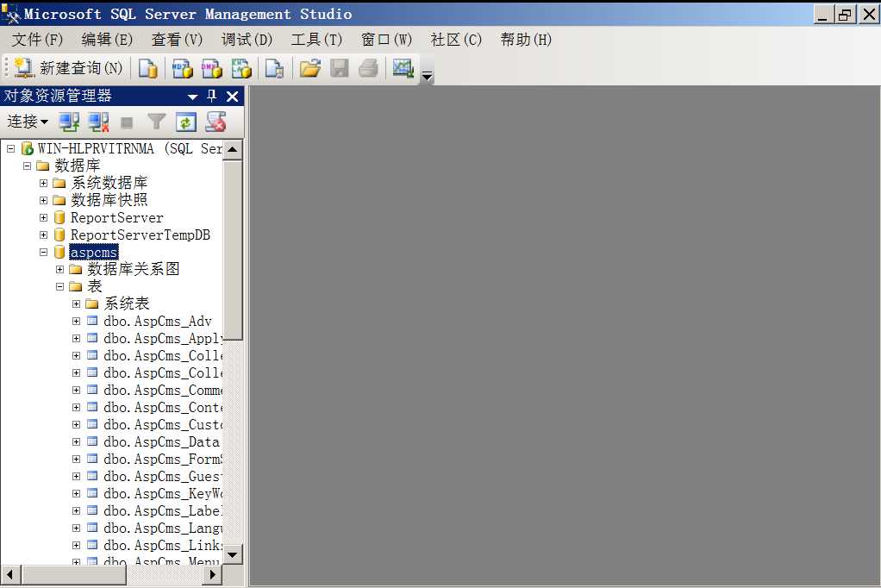The width and height of the screenshot is (881, 588).
Task: Click the dbo.AspCms_Gues table icon
Action: click(x=92, y=476)
